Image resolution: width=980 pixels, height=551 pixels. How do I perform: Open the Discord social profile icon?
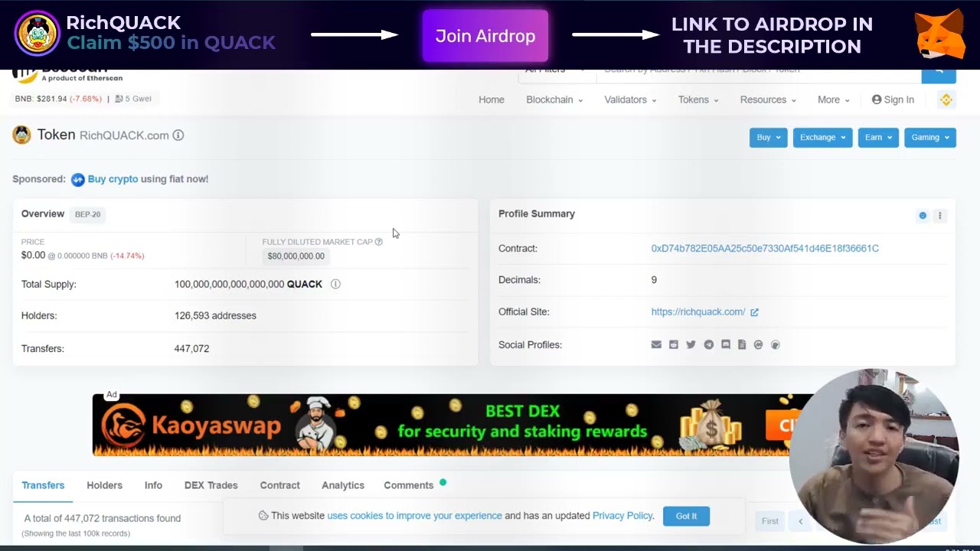[x=726, y=344]
